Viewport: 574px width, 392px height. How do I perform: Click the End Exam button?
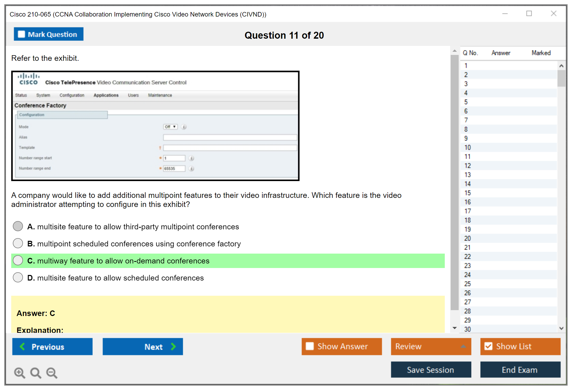coord(520,370)
